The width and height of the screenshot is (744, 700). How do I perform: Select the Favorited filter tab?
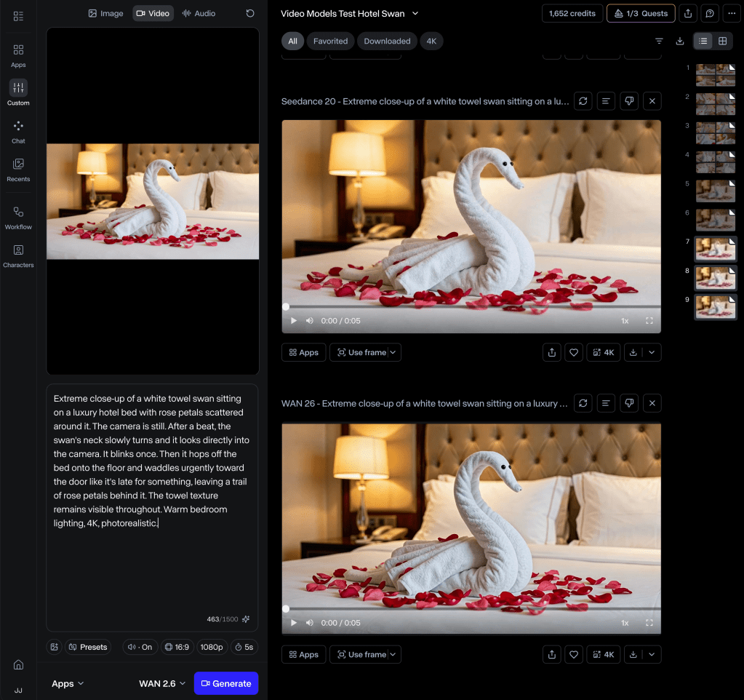pos(330,41)
